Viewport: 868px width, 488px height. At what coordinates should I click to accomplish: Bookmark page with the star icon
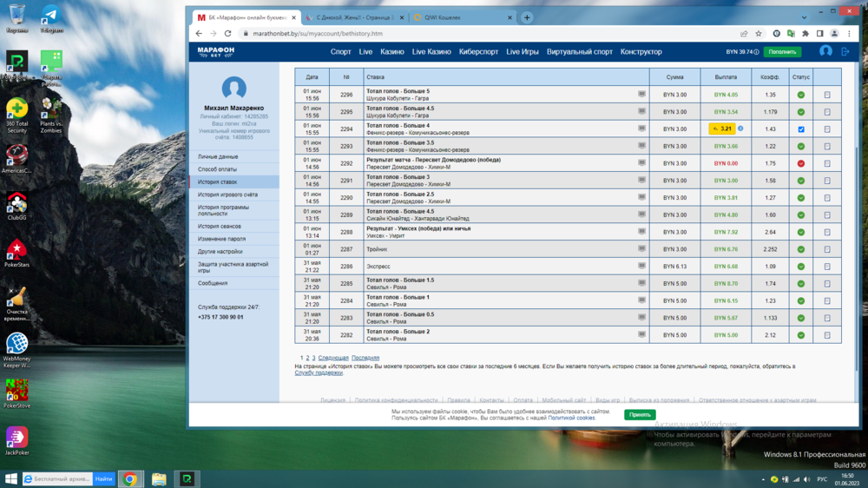[x=759, y=34]
